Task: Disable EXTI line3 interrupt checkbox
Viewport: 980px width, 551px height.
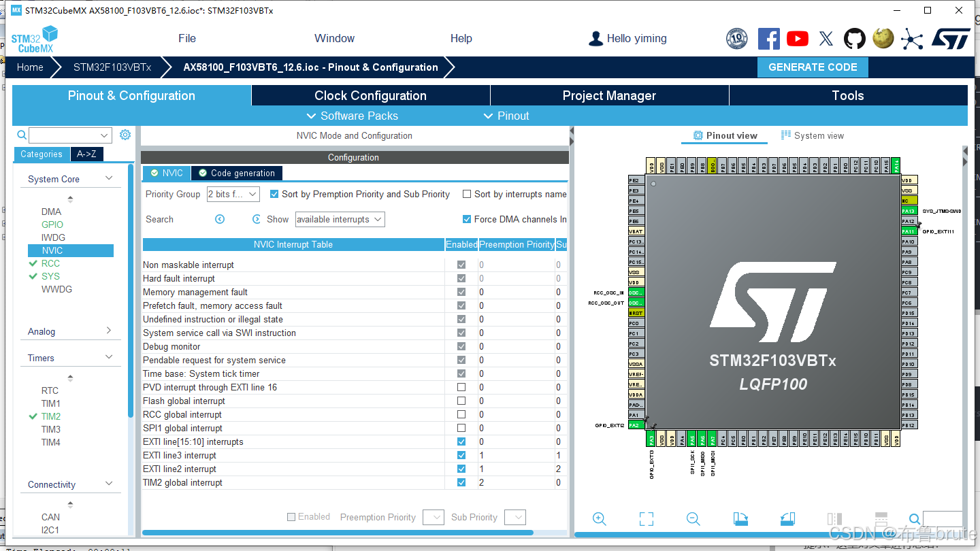Action: click(461, 455)
